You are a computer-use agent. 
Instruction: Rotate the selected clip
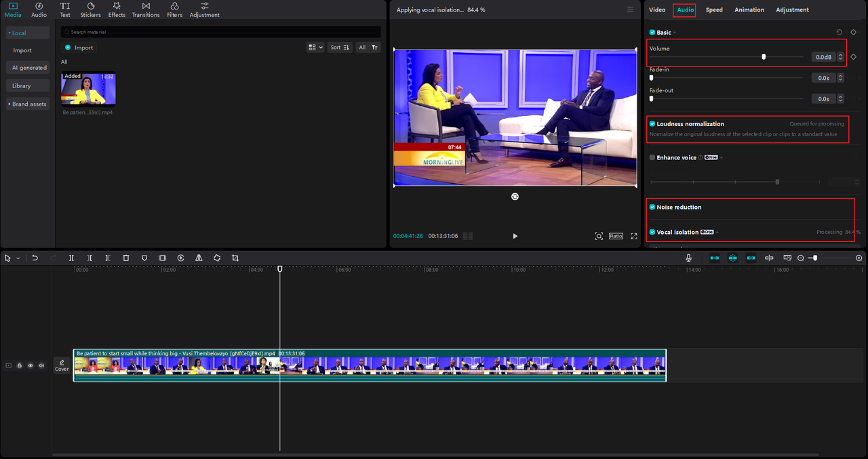[217, 258]
